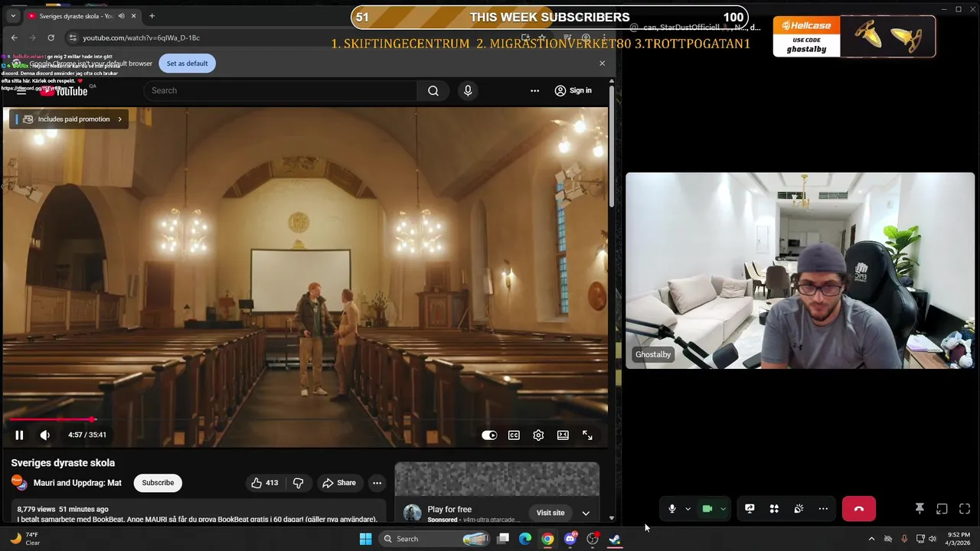Mute the tab via its speaker icon
The image size is (980, 551).
pos(121,16)
